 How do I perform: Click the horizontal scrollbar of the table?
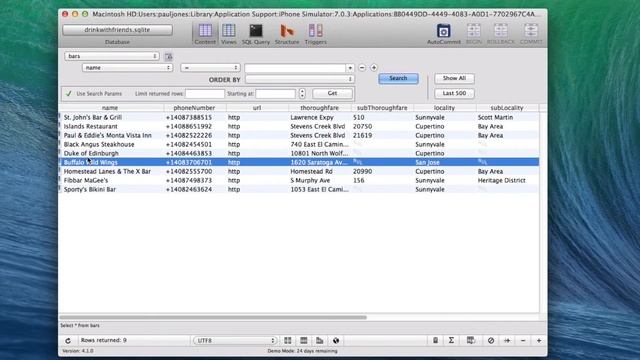coord(213,317)
